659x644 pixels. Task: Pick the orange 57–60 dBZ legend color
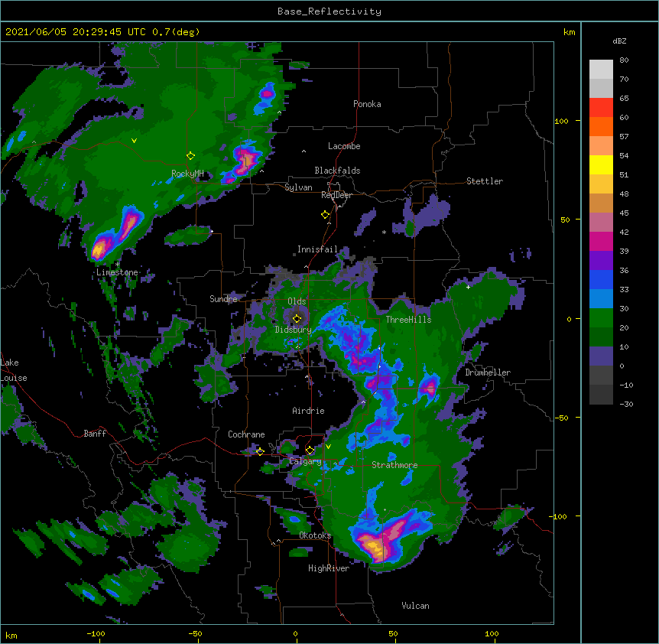[601, 127]
